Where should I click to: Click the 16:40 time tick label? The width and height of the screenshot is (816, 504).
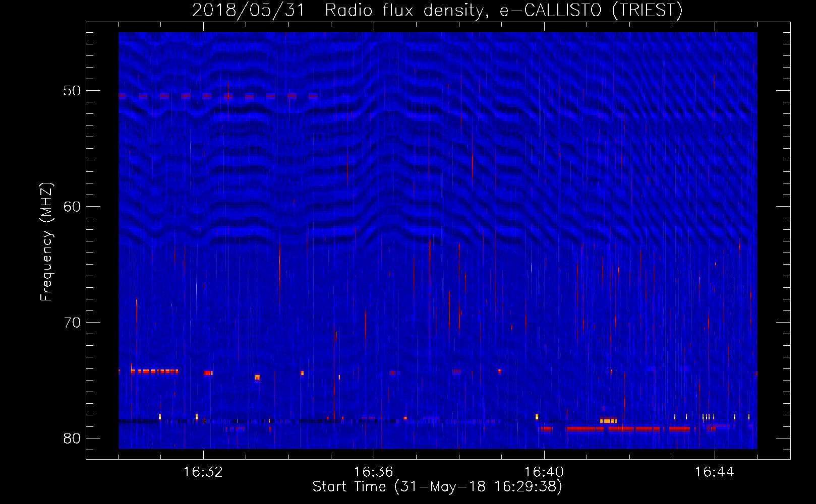click(x=544, y=472)
